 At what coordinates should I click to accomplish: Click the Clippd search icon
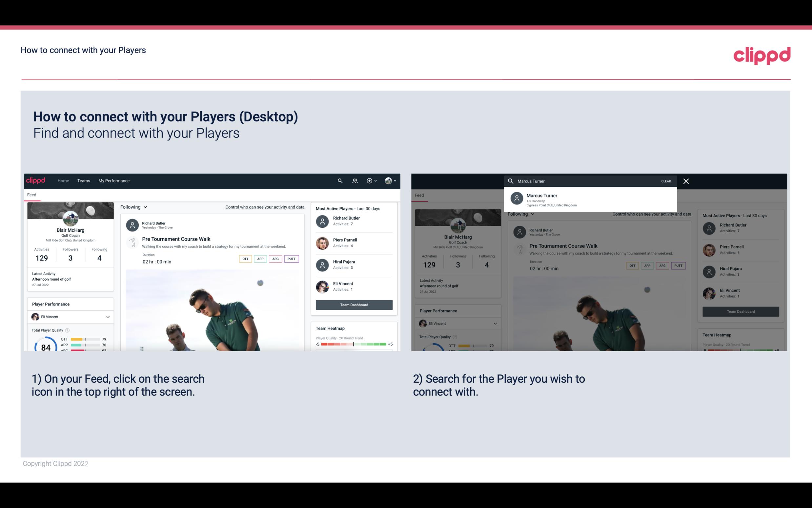[339, 181]
